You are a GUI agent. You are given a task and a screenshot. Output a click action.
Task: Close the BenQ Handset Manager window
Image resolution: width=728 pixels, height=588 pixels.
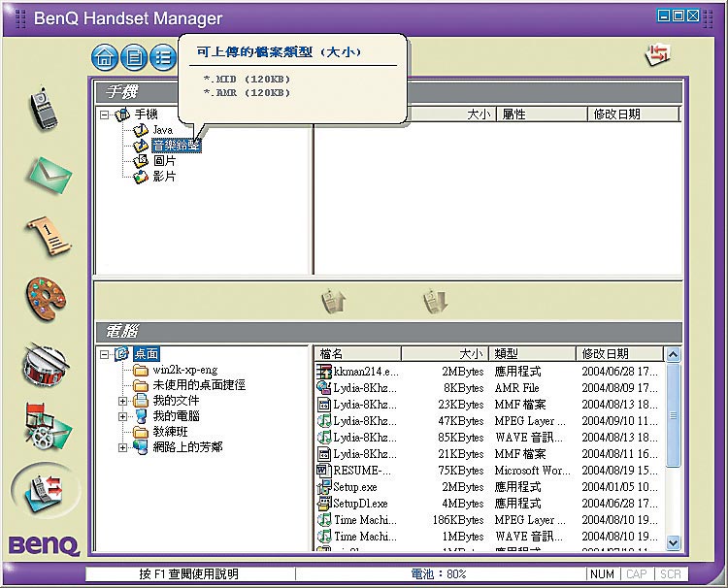(693, 16)
